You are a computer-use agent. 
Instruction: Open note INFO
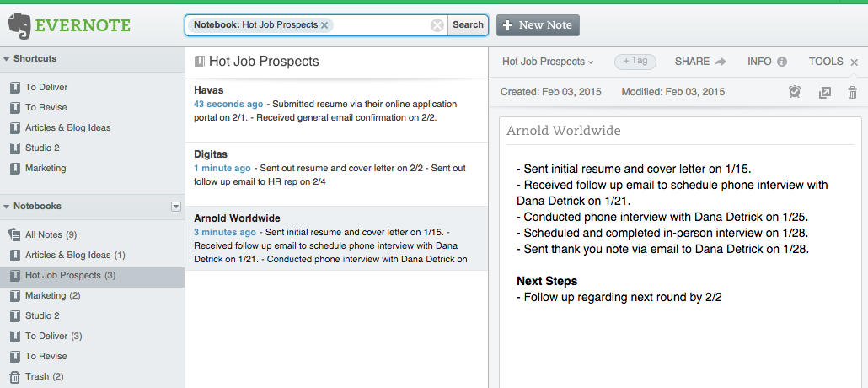pos(759,62)
